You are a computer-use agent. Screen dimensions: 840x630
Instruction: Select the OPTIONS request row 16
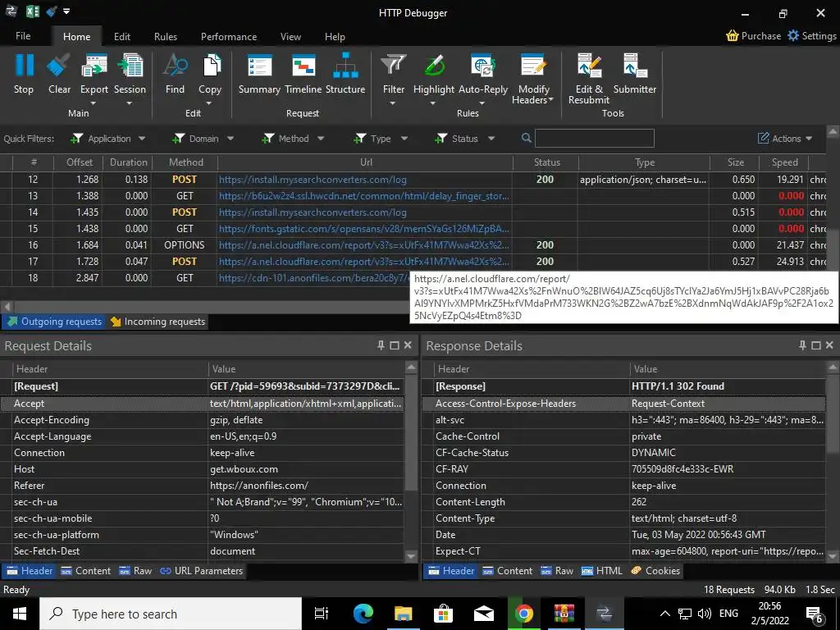point(413,245)
